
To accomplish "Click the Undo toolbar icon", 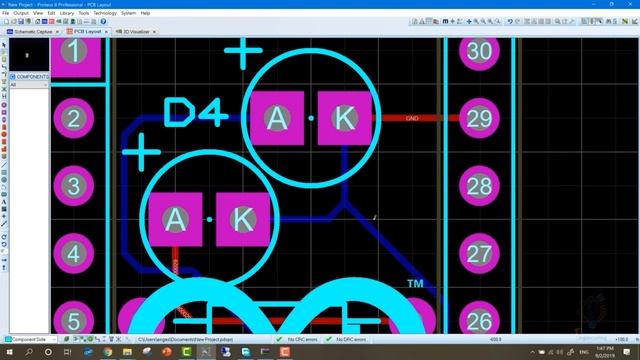I will pyautogui.click(x=510, y=21).
